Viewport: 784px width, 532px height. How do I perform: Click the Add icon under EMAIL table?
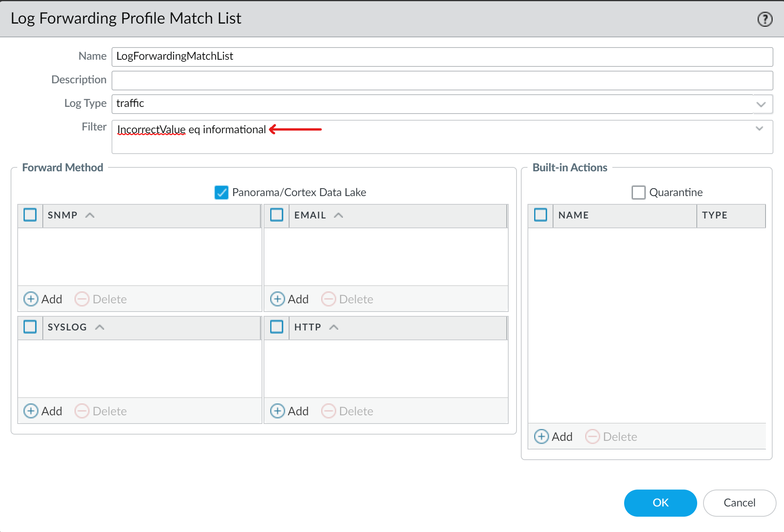click(277, 299)
